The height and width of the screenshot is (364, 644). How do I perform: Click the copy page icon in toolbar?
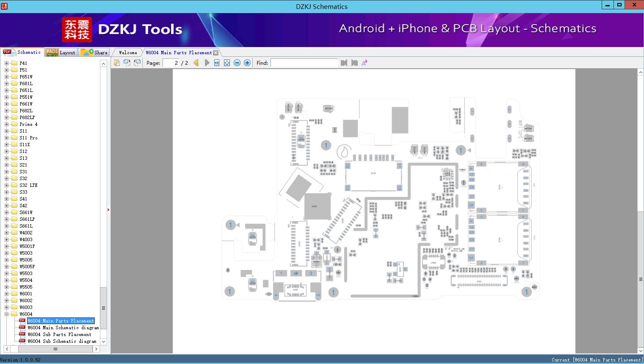point(117,63)
